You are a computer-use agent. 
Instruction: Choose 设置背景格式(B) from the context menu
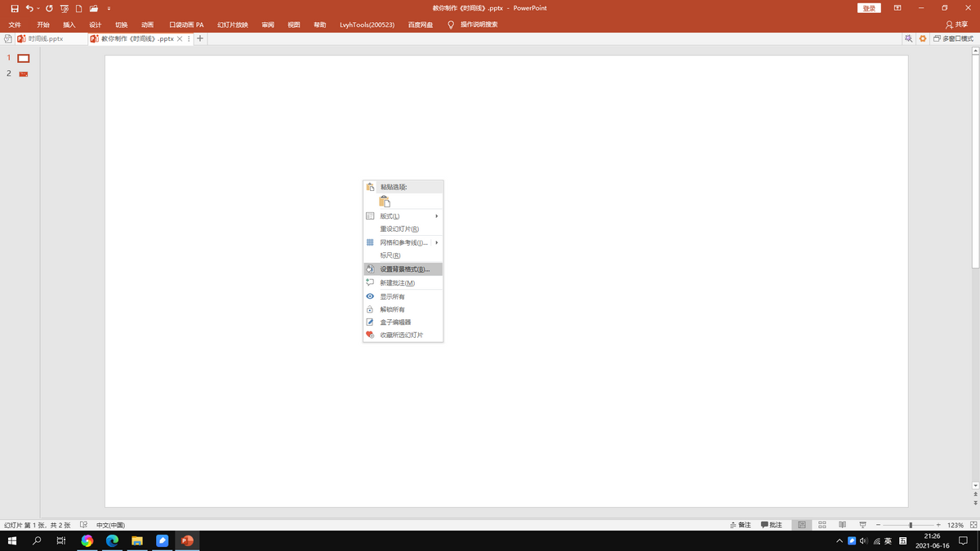403,269
